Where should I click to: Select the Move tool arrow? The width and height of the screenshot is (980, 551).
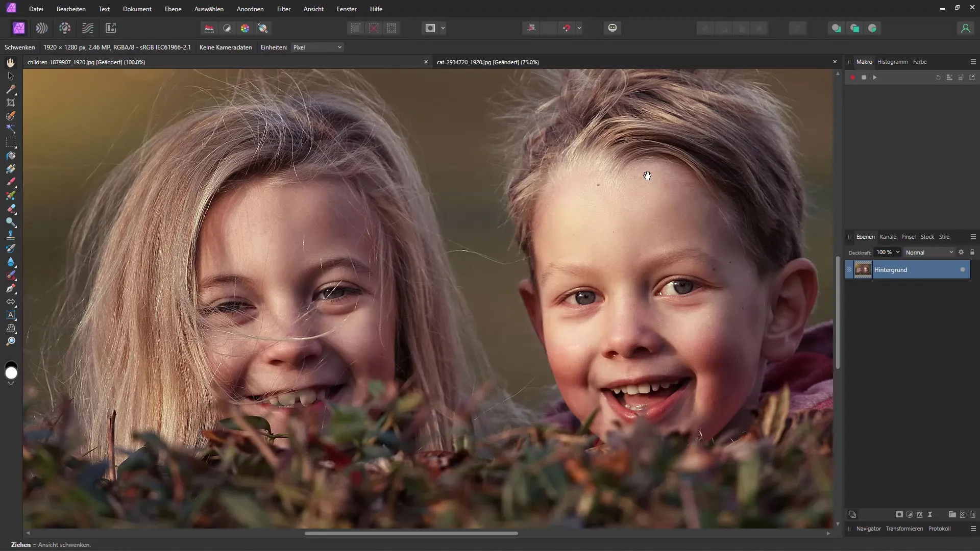point(11,76)
